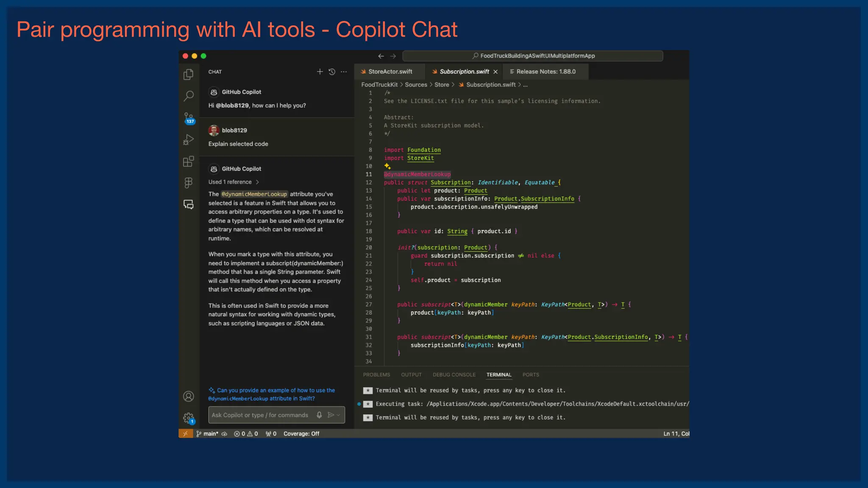Click the @dynamicMemberLookup code in chat response
This screenshot has height=488, width=868.
pos(254,194)
